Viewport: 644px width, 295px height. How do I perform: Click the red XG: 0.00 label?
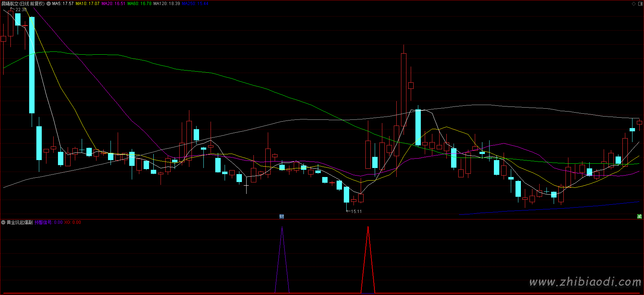tap(72, 222)
